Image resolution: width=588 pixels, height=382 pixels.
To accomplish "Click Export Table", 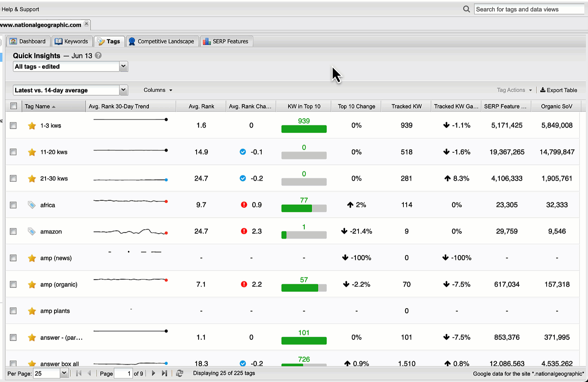I will click(559, 90).
